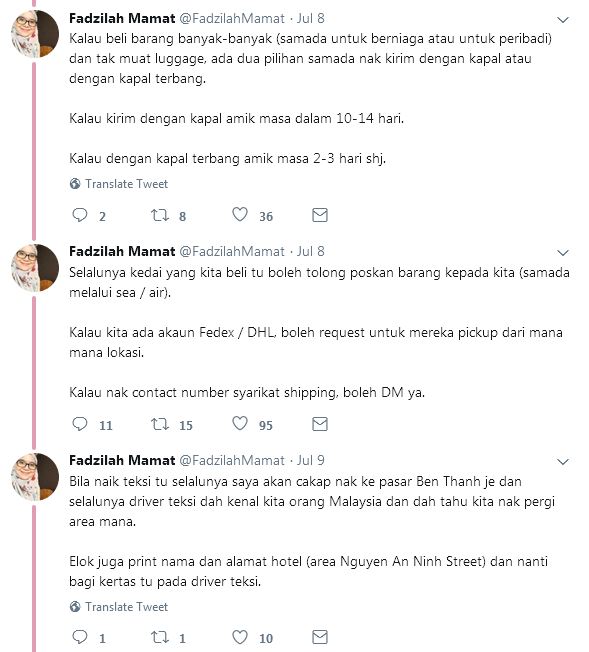Like the tweet with 10 likes
This screenshot has height=652, width=589.
240,637
